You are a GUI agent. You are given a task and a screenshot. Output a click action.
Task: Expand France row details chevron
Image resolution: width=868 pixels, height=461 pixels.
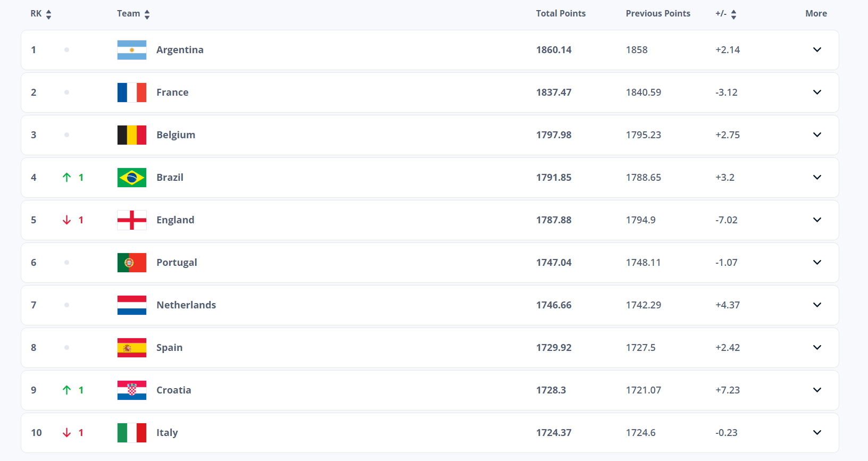[817, 93]
